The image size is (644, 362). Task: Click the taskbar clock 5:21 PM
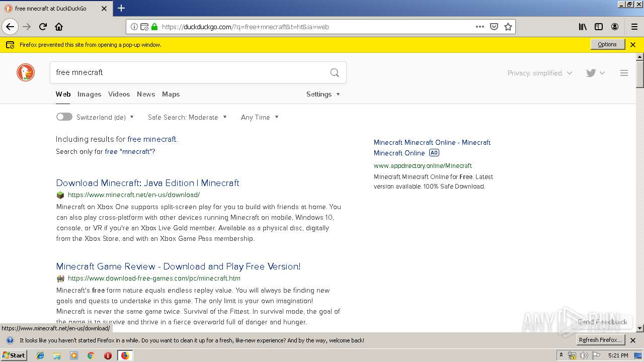click(x=618, y=355)
